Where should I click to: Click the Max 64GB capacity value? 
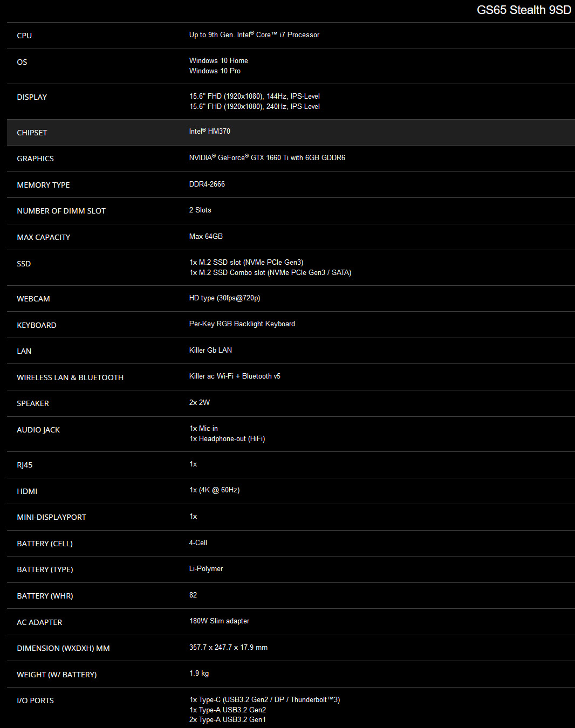pos(206,237)
